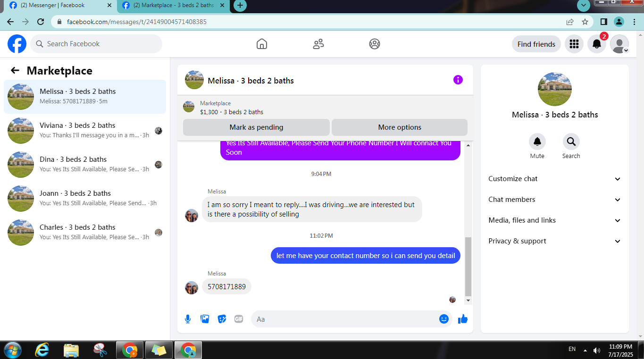Image resolution: width=644 pixels, height=359 pixels.
Task: Click the More options button
Action: [x=400, y=127]
